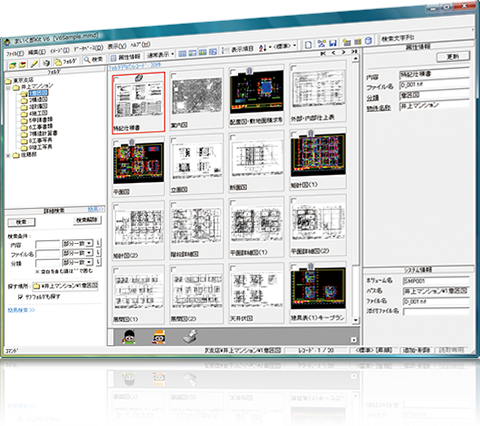The height and width of the screenshot is (426, 480).
Task: Open 表示項目 display items settings
Action: tap(238, 50)
